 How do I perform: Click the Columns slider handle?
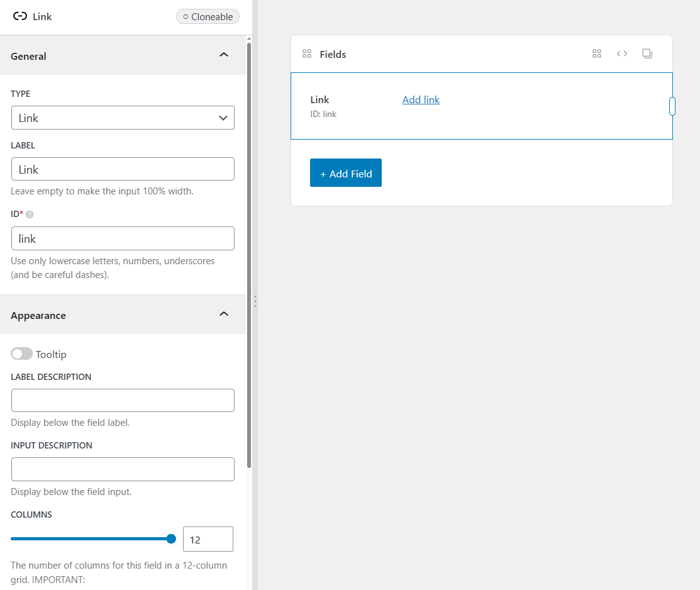pos(171,539)
